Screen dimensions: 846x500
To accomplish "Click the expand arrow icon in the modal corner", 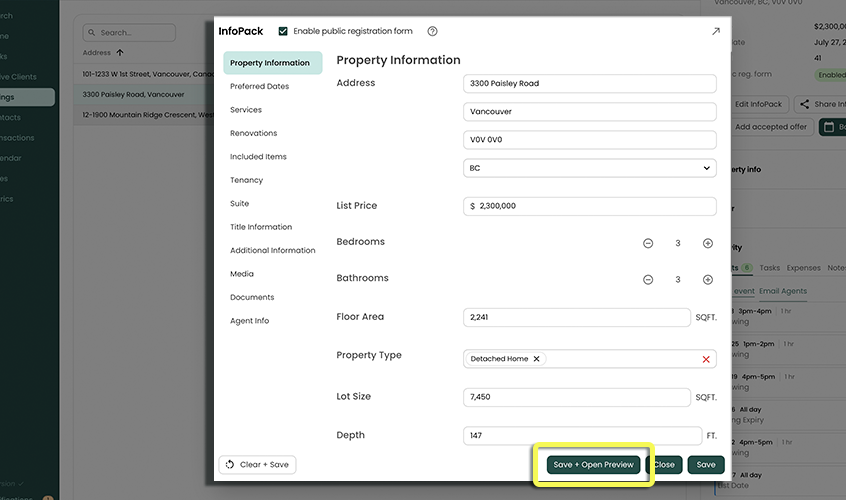I will point(715,32).
